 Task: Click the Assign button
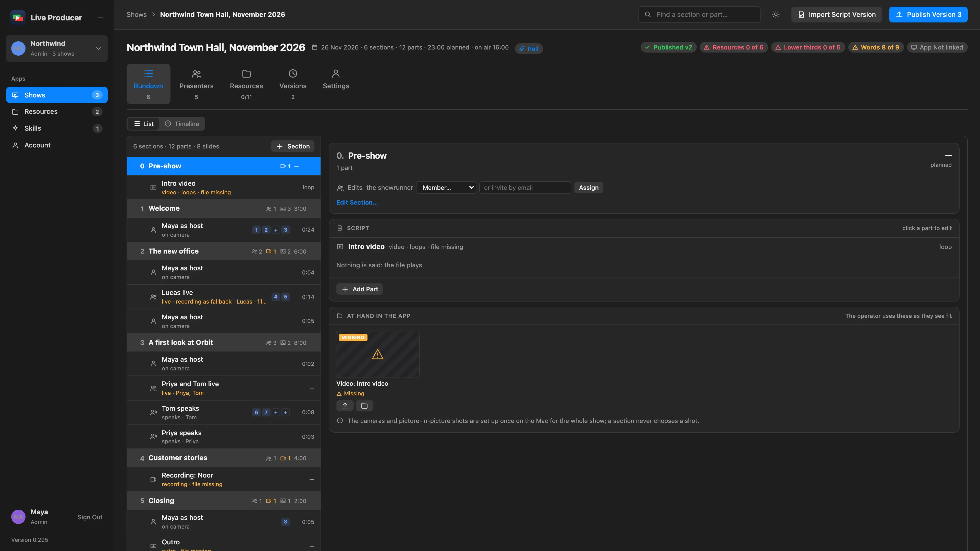[589, 187]
